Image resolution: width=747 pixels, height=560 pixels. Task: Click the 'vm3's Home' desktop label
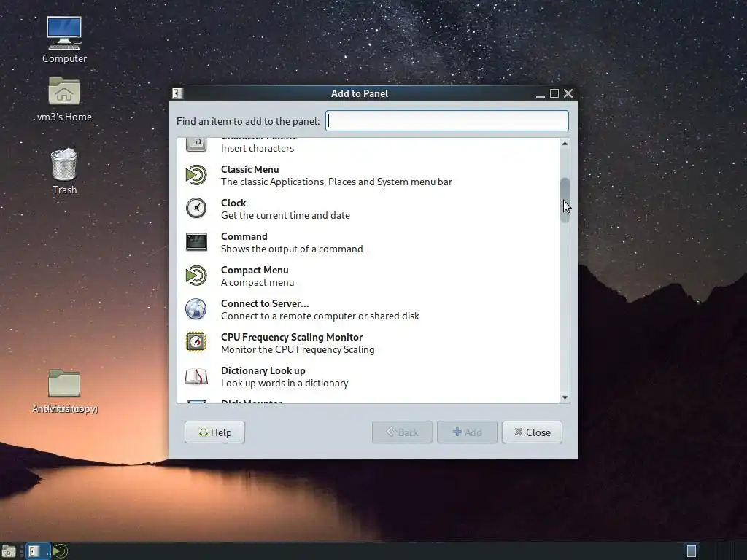tap(64, 117)
